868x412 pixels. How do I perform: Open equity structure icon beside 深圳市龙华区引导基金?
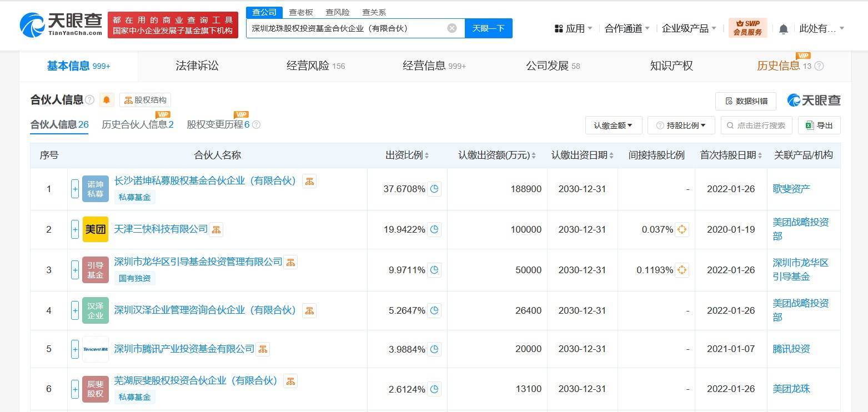[290, 262]
